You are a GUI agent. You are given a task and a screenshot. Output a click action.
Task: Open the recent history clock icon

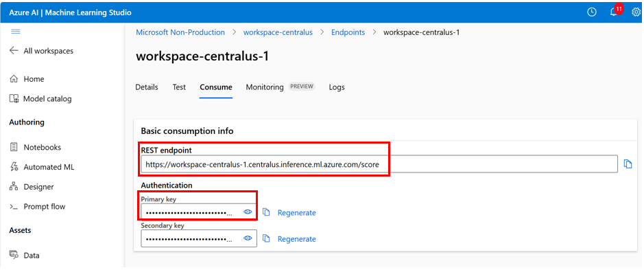591,12
